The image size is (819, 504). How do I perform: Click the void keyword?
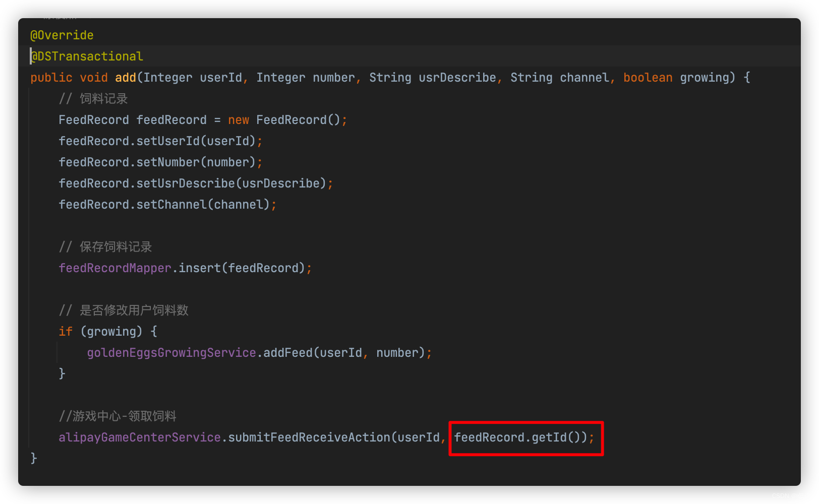pos(94,78)
